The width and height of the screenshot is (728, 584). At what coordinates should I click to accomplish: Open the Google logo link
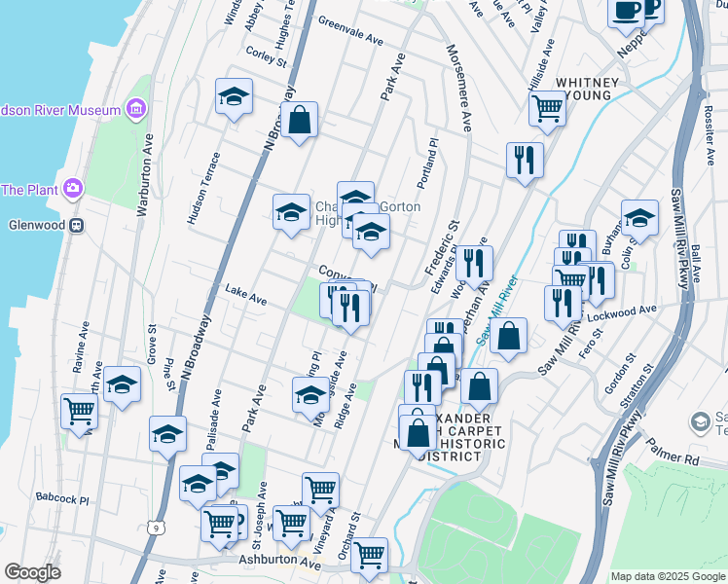point(32,572)
